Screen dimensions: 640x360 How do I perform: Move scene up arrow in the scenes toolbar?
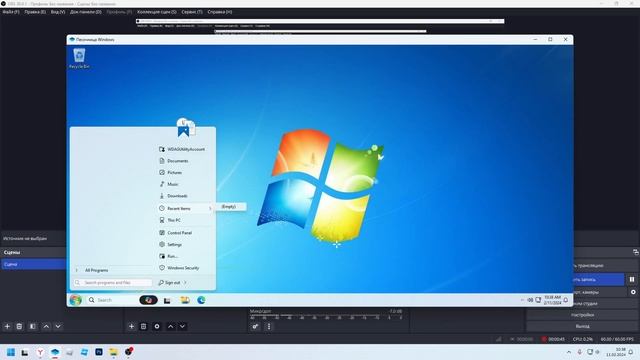(46, 327)
